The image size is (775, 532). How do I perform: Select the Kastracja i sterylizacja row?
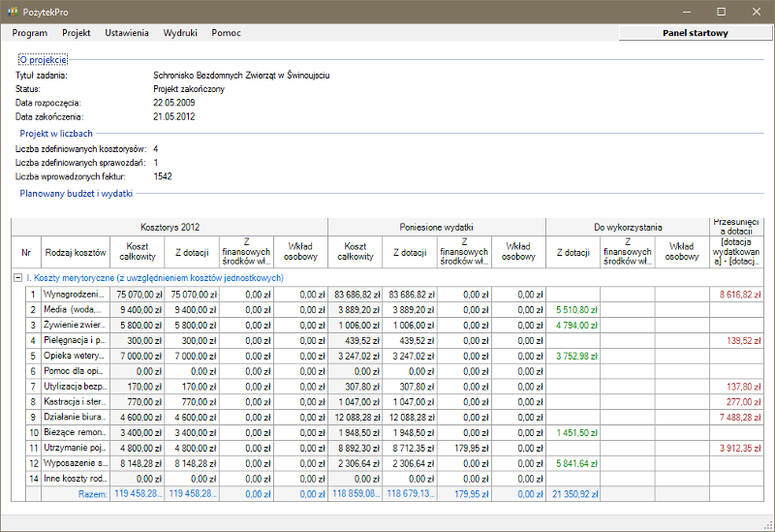pyautogui.click(x=76, y=401)
